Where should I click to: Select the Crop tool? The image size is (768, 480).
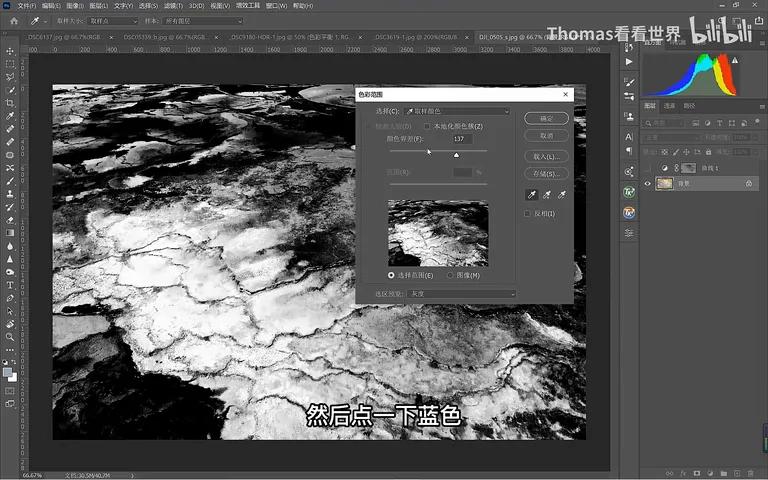[10, 103]
